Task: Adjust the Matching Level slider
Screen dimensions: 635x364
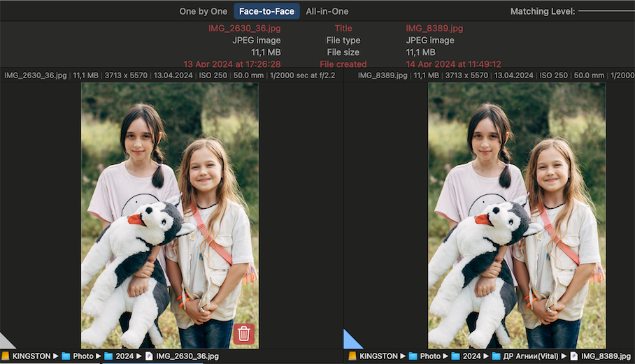Action: tap(606, 11)
